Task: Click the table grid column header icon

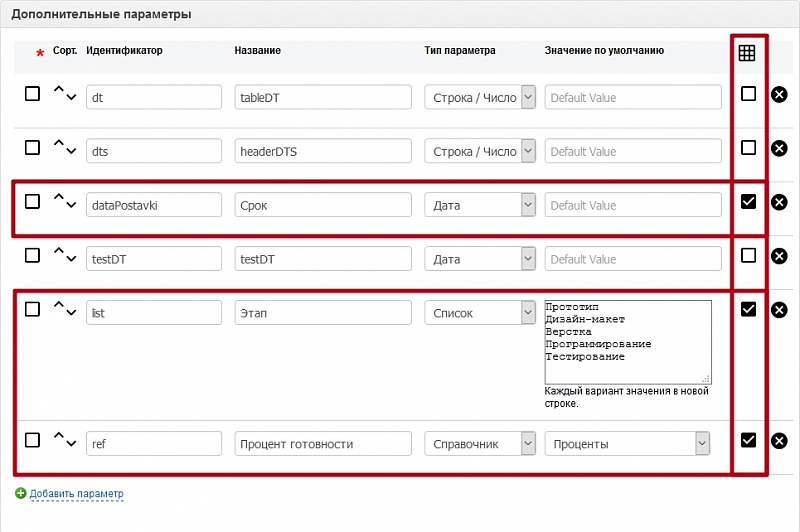Action: (x=747, y=53)
